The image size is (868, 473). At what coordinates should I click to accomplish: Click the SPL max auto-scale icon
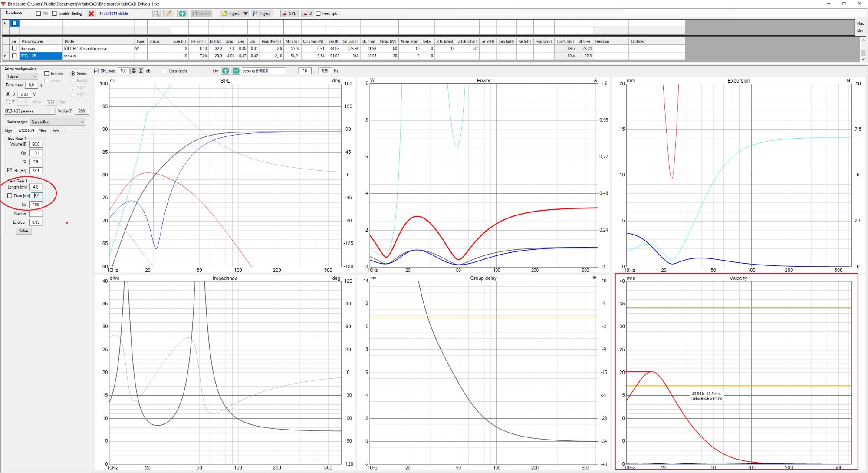[x=141, y=71]
